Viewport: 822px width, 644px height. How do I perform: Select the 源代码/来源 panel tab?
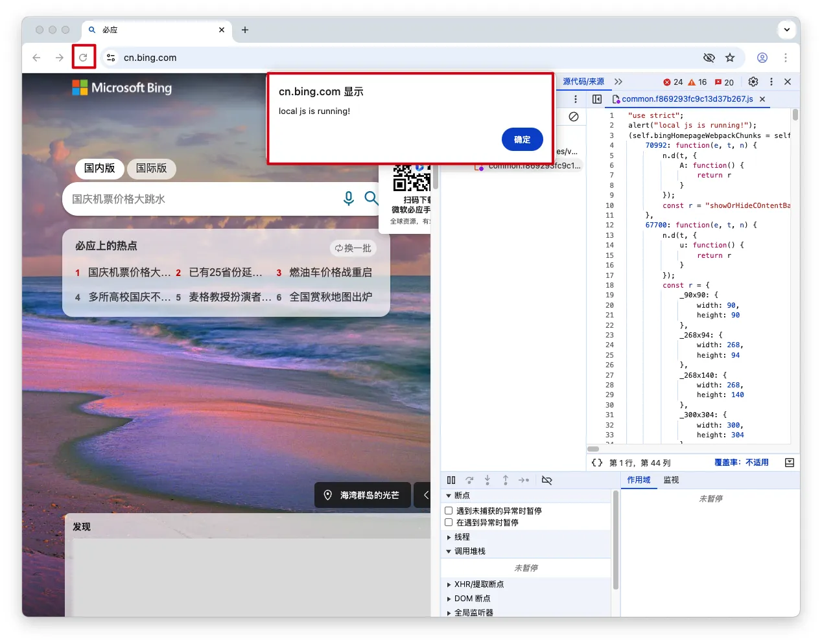tap(583, 82)
